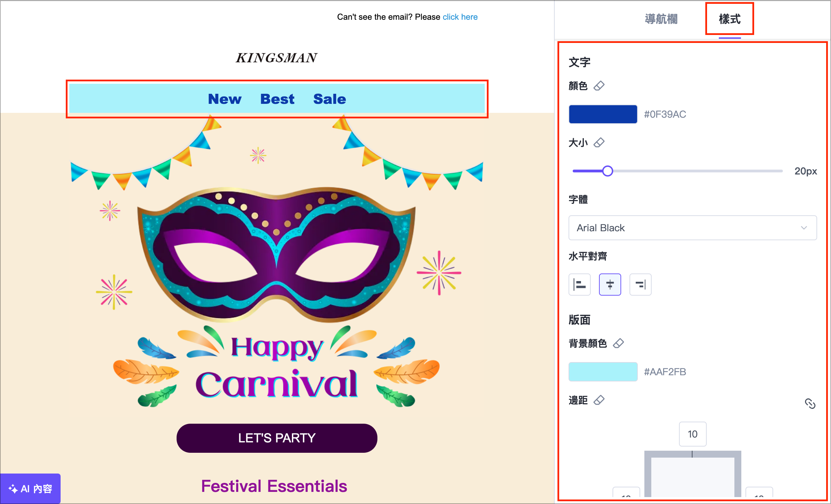Click the top padding input field

(x=692, y=434)
